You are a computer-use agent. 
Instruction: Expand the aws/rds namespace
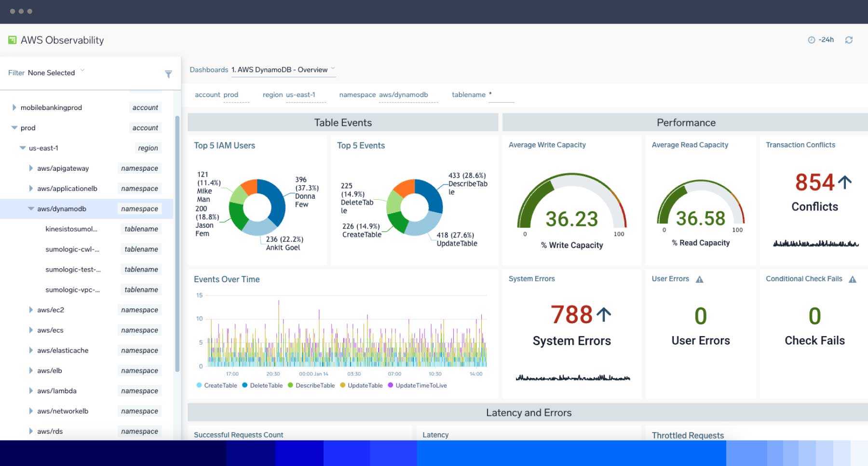(31, 431)
